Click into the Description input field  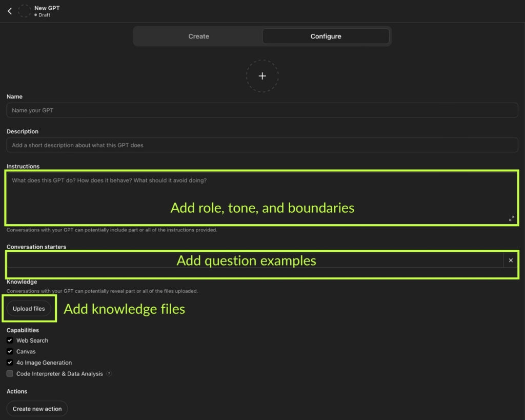pyautogui.click(x=262, y=145)
